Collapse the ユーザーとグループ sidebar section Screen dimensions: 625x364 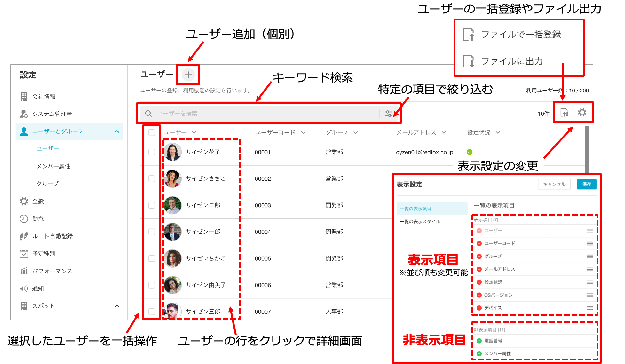117,131
